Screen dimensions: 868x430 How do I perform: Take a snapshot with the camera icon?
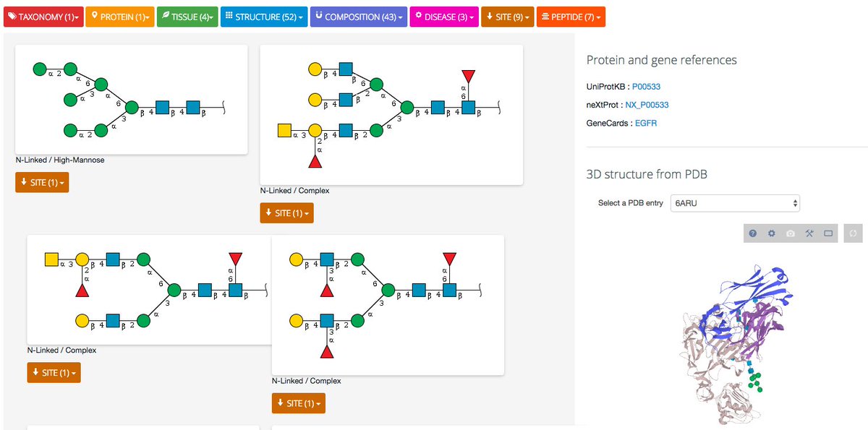(x=791, y=233)
